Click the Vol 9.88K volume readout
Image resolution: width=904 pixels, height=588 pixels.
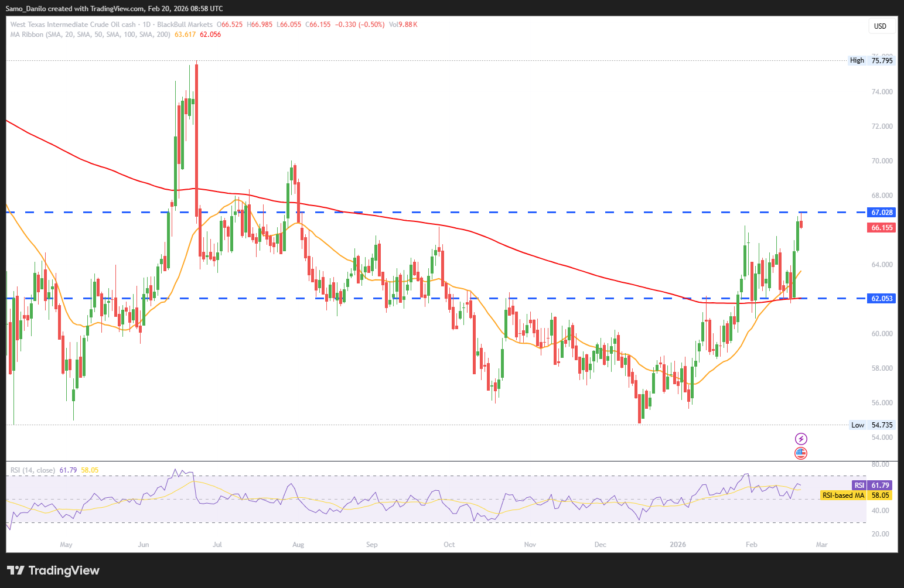tap(403, 25)
